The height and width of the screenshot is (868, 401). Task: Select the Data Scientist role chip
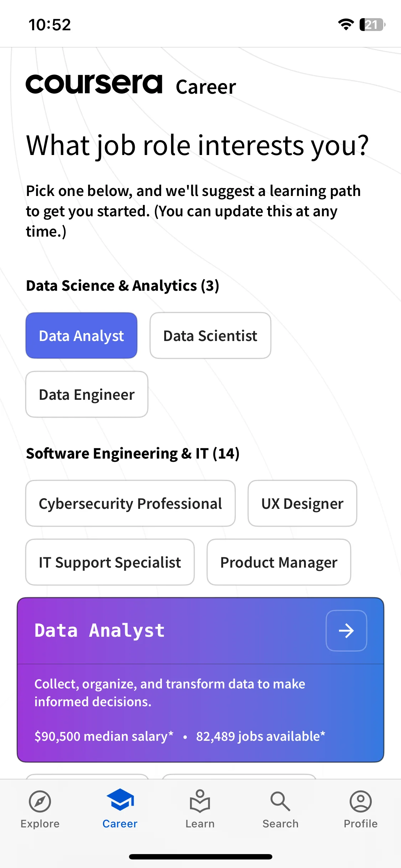coord(210,336)
